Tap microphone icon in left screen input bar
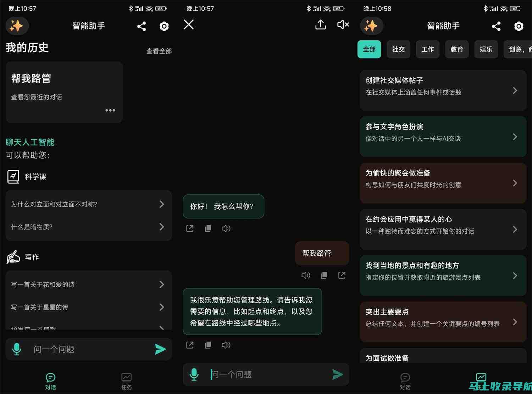 click(17, 349)
